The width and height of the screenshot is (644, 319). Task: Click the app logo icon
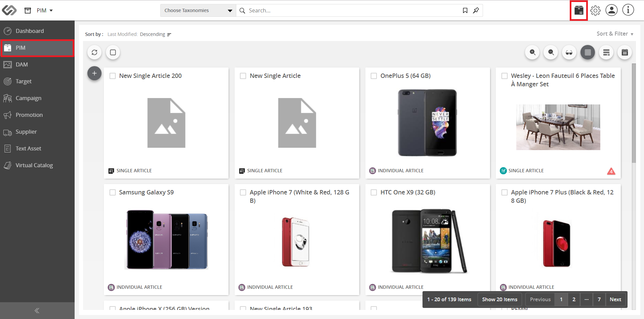point(9,10)
